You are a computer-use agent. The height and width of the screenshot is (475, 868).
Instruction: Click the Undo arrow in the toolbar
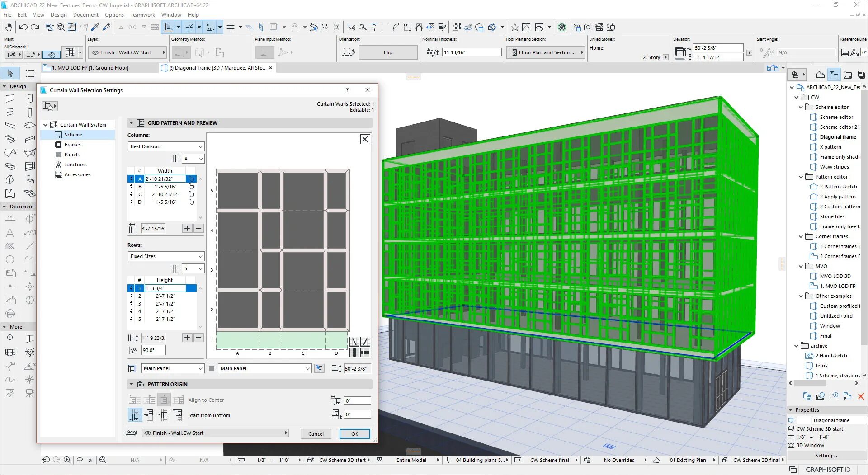(24, 27)
